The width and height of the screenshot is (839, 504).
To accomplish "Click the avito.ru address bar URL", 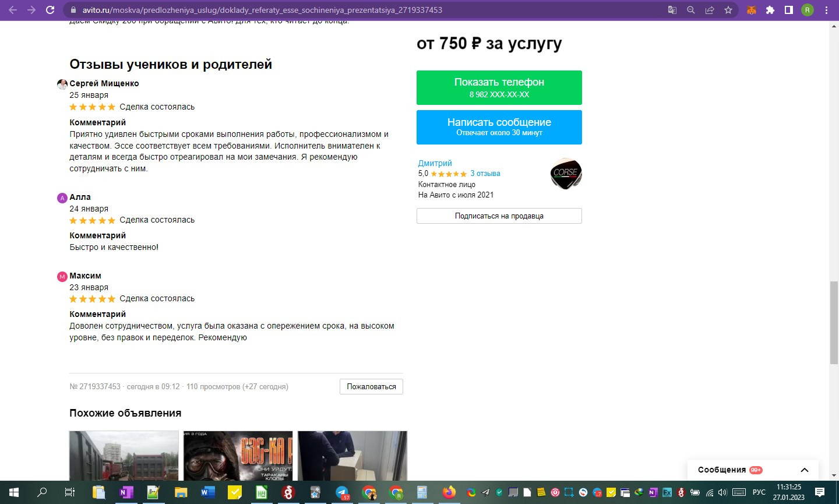I will point(262,10).
